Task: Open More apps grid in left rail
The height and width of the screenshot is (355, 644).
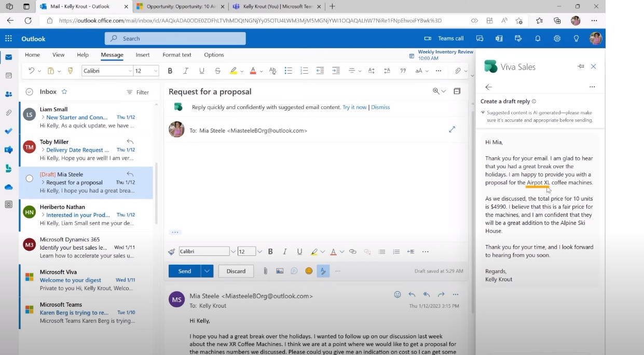Action: pos(8,204)
